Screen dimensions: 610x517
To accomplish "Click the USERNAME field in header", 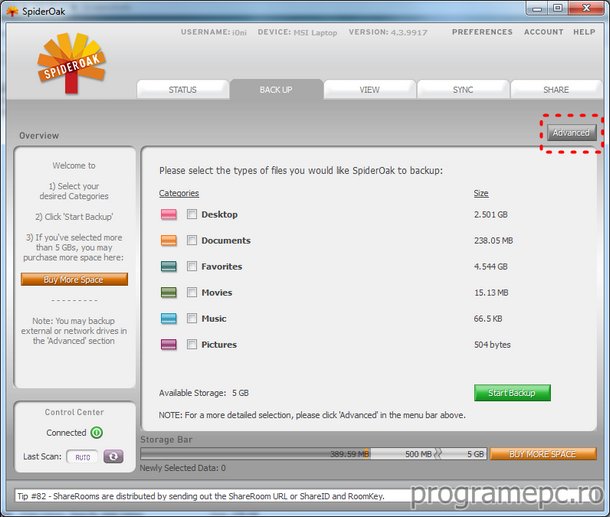I will click(214, 32).
